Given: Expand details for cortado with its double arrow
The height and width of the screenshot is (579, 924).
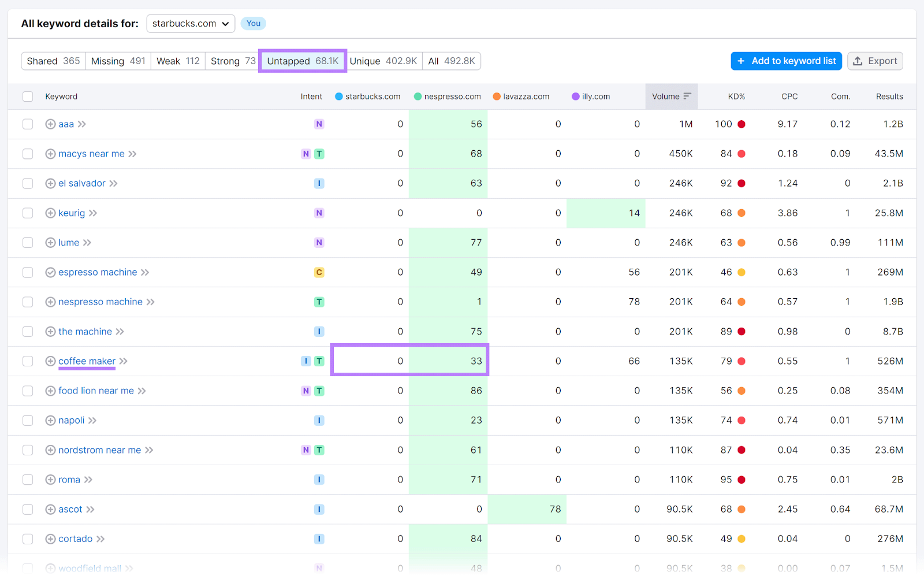Looking at the screenshot, I should click(99, 538).
